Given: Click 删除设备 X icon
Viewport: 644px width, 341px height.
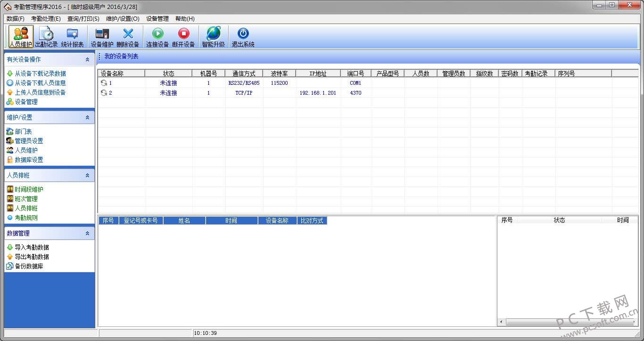Looking at the screenshot, I should point(128,33).
